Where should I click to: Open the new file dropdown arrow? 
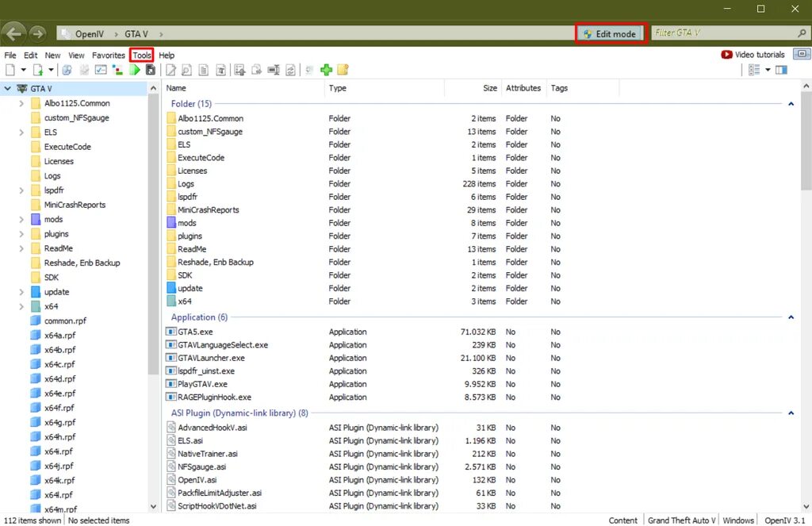click(23, 70)
